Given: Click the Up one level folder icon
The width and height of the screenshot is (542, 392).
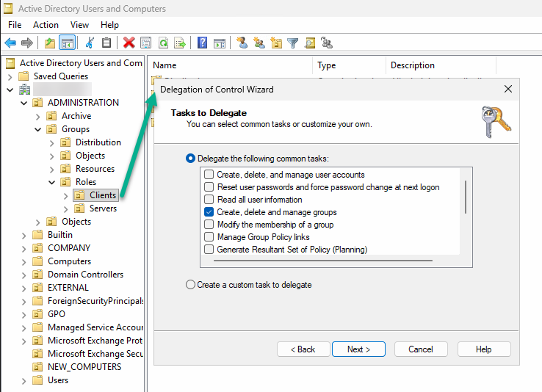Looking at the screenshot, I should pyautogui.click(x=49, y=43).
